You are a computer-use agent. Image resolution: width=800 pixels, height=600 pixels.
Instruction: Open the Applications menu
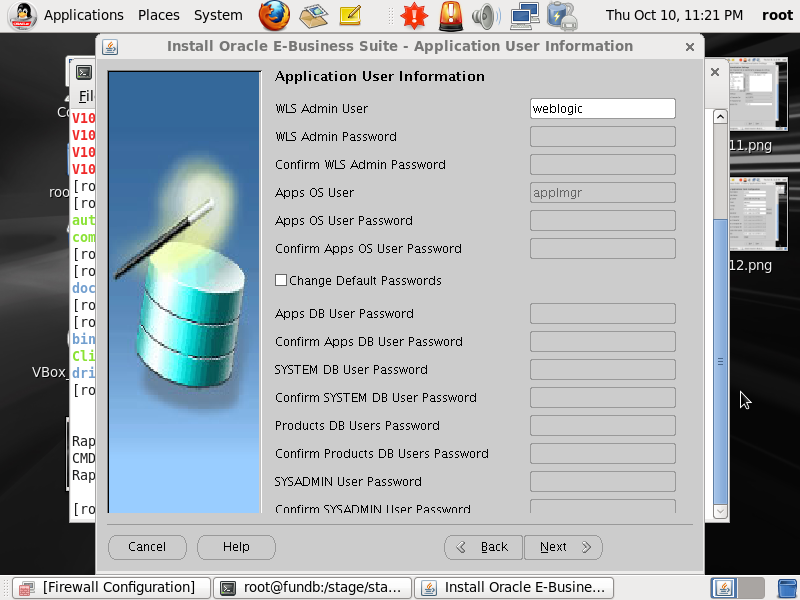(84, 15)
